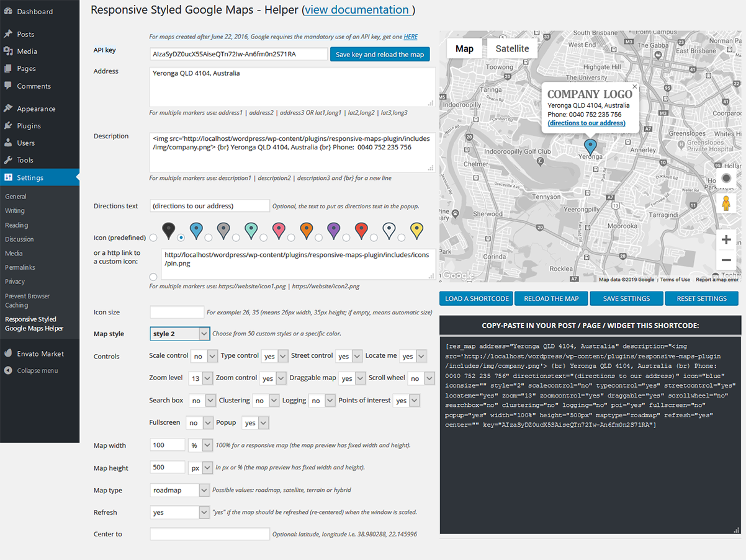Select the custom icon link radio button
This screenshot has height=560, width=746.
[x=153, y=277]
